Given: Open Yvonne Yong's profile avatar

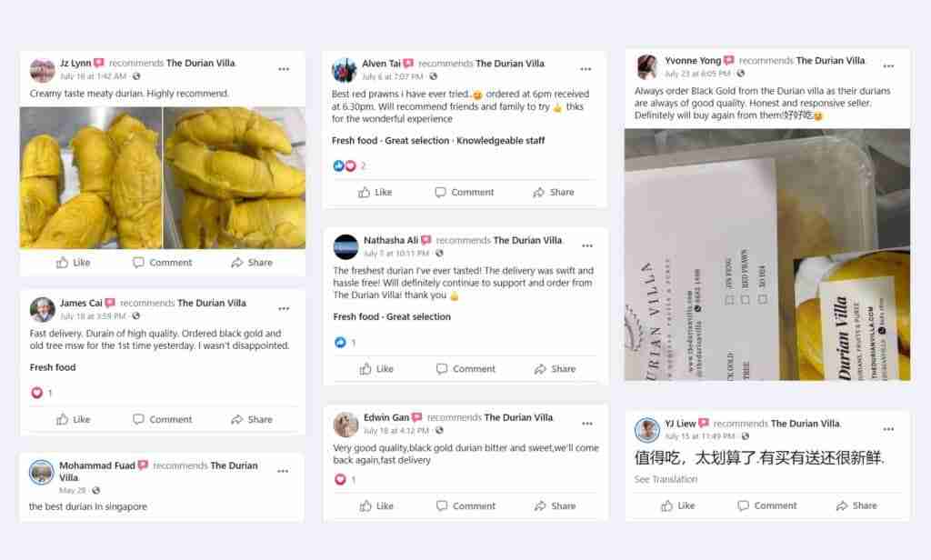Looking at the screenshot, I should 647,66.
